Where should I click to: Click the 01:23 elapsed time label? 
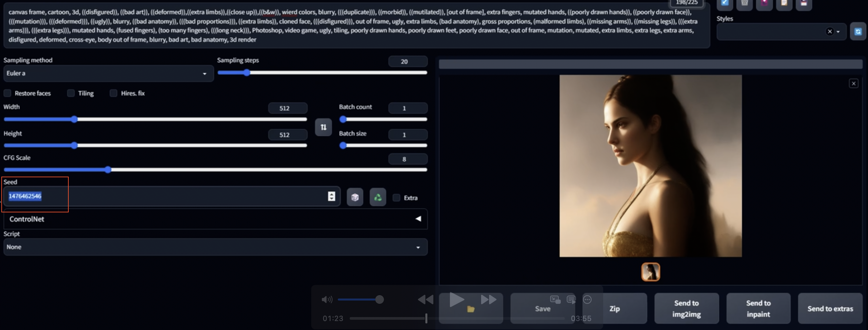pos(333,318)
